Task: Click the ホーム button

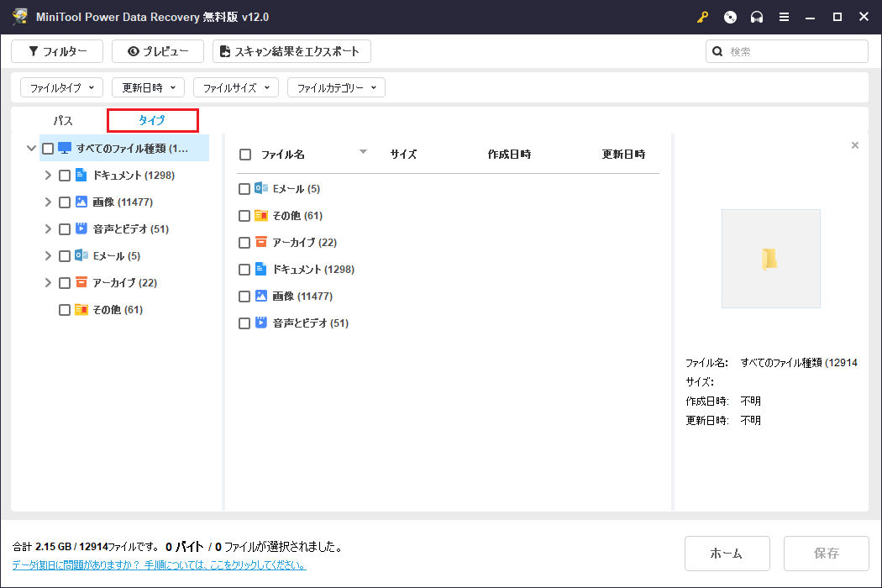Action: tap(727, 553)
